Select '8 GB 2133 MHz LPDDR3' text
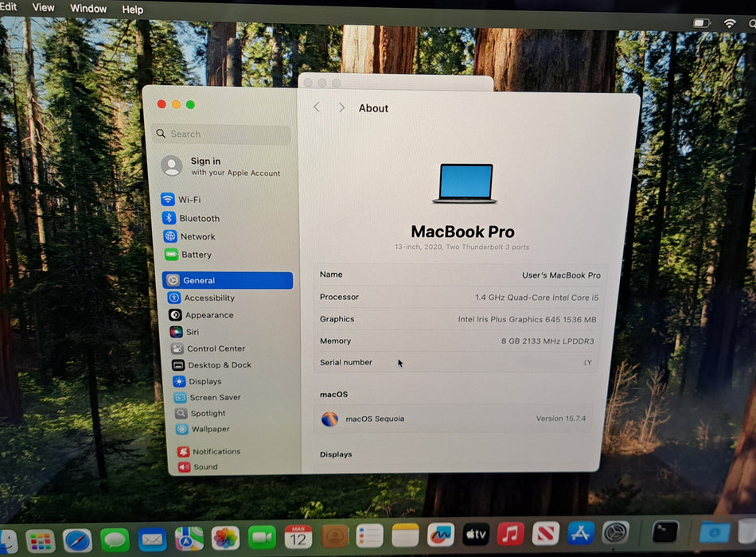 [x=548, y=341]
